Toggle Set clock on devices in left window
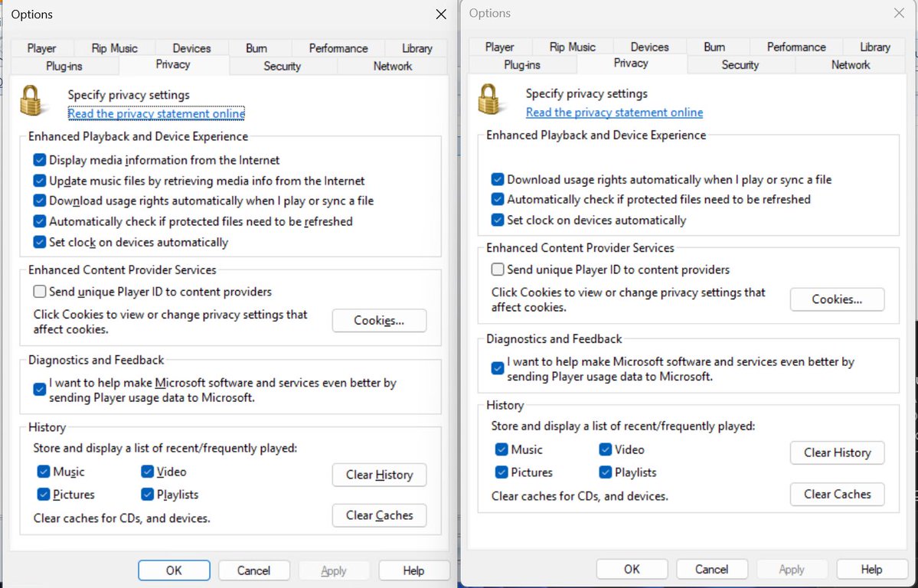Image resolution: width=918 pixels, height=588 pixels. click(x=39, y=242)
